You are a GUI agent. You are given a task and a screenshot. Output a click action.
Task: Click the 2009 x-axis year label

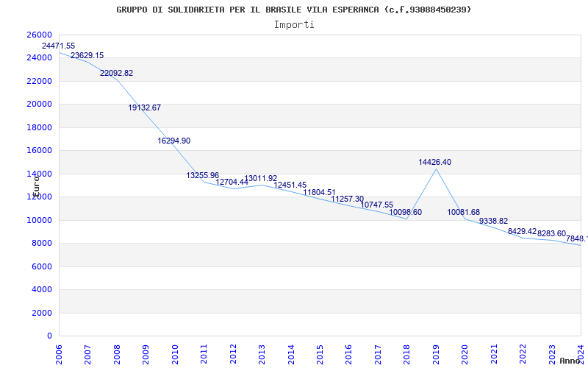146,354
